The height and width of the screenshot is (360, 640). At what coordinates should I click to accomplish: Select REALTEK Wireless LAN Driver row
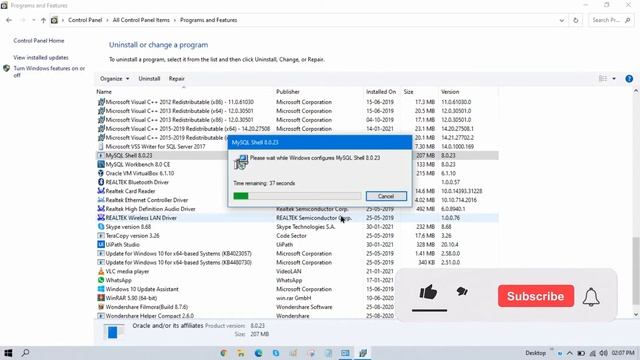click(x=297, y=218)
